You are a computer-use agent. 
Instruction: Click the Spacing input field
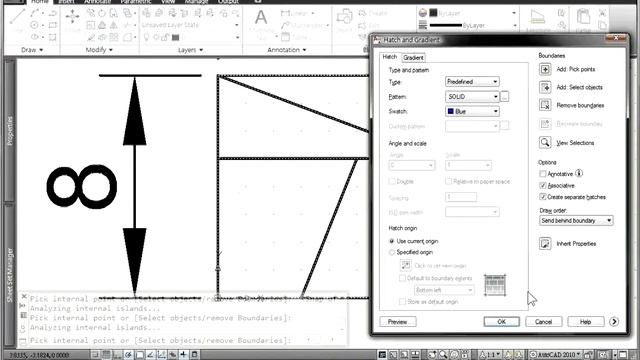click(x=461, y=197)
